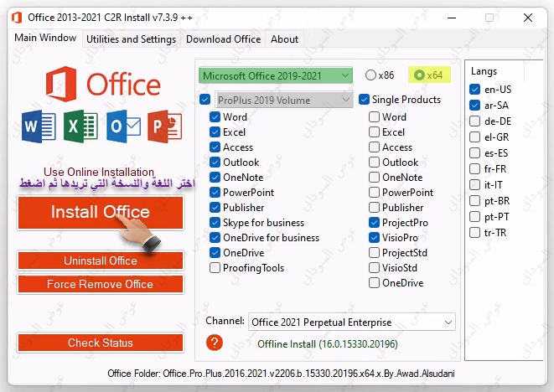Screen dimensions: 554x392
Task: Check PowerPoint under Single Products
Action: tap(374, 192)
